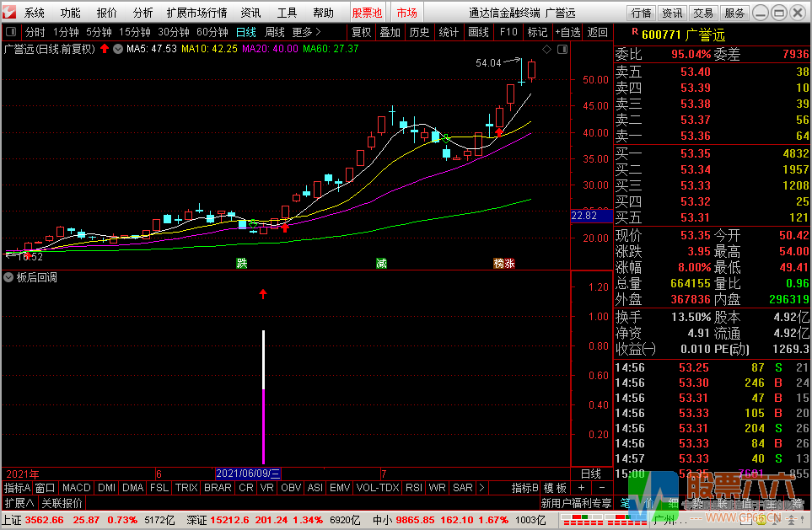Switch indicator to TRIX
The image size is (812, 530).
tap(186, 488)
